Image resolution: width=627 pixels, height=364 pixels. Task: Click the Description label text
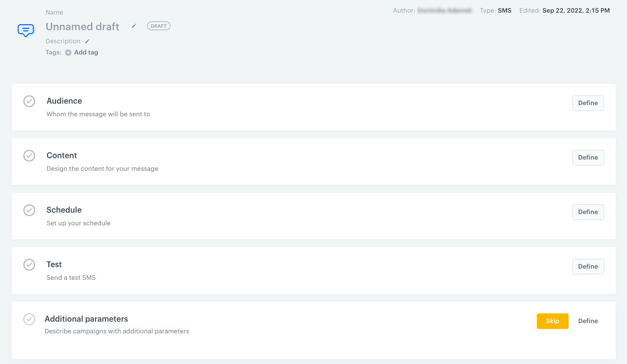[63, 41]
